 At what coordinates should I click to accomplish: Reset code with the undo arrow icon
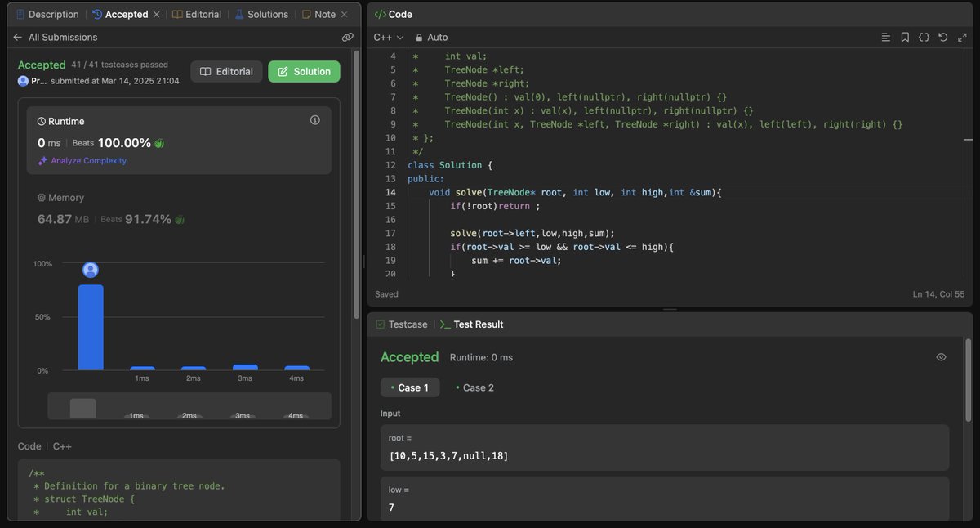pos(942,38)
